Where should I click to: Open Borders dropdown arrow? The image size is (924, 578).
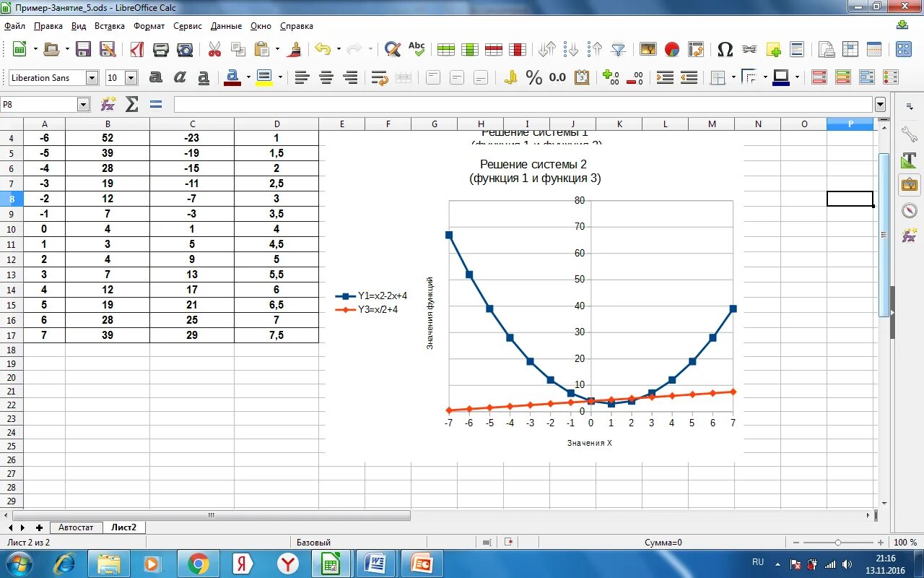point(733,77)
